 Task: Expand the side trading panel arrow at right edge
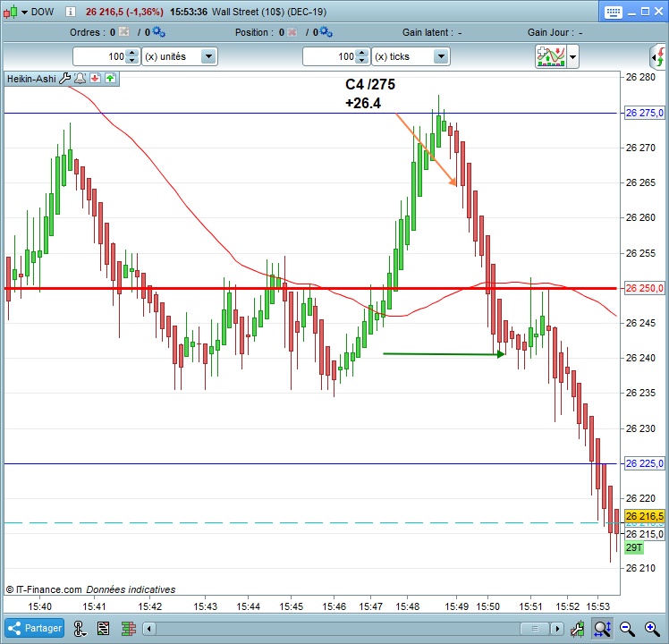tap(658, 56)
